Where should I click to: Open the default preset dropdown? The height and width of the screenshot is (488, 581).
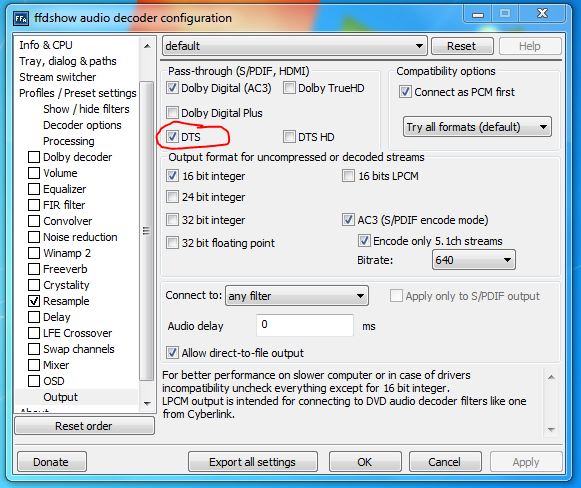(x=295, y=46)
